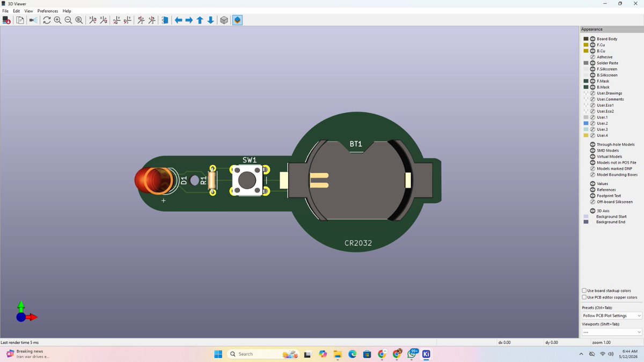Pan board down with blue arrow
The width and height of the screenshot is (644, 362).
(x=210, y=20)
